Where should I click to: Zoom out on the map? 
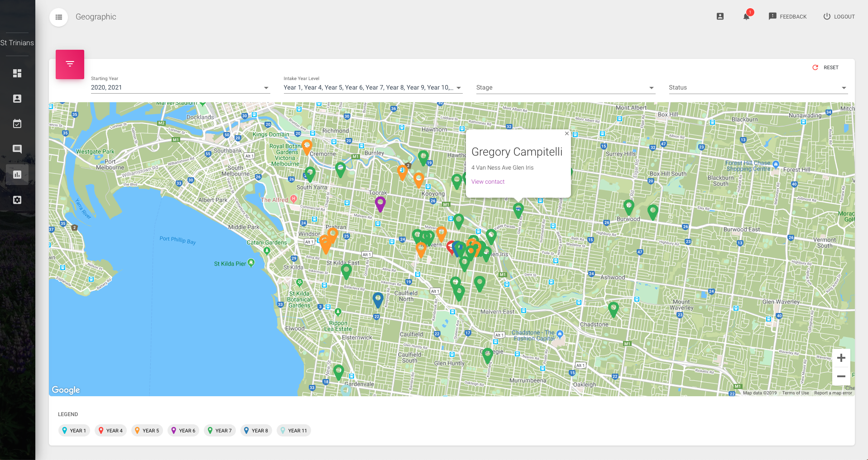pos(841,376)
